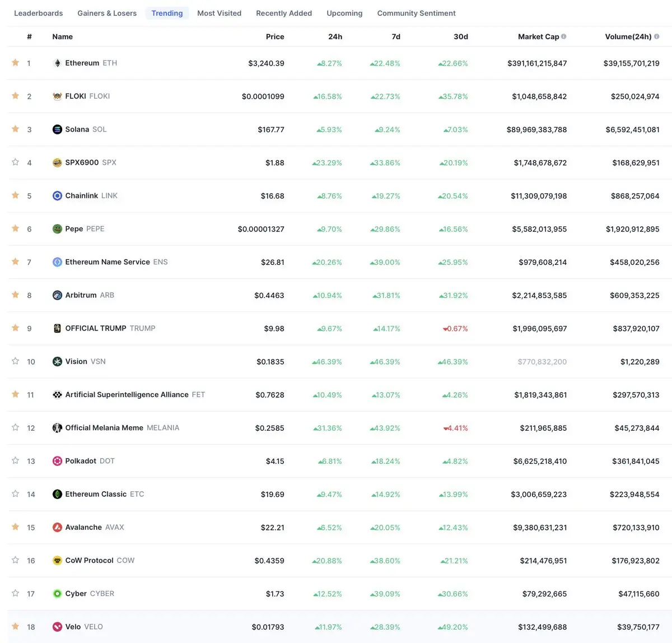Toggle the watchlist star for Pepe

(x=16, y=228)
